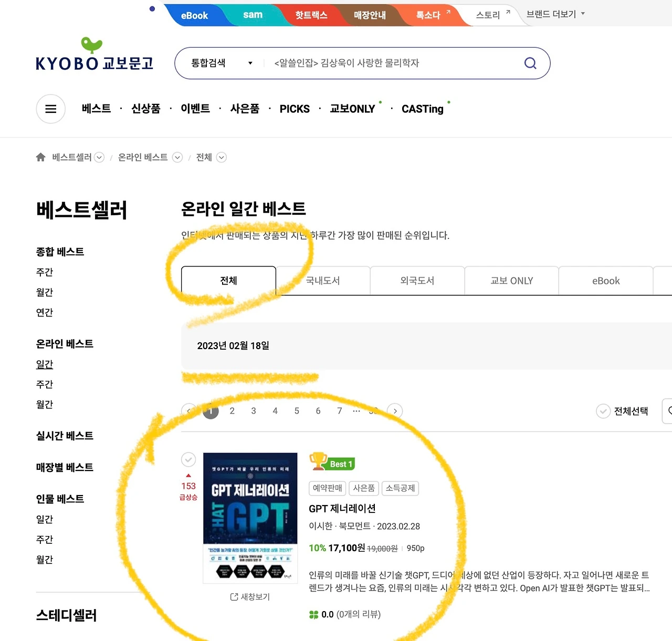This screenshot has width=672, height=641.
Task: Toggle the 전체선택 checkbox
Action: coord(603,411)
